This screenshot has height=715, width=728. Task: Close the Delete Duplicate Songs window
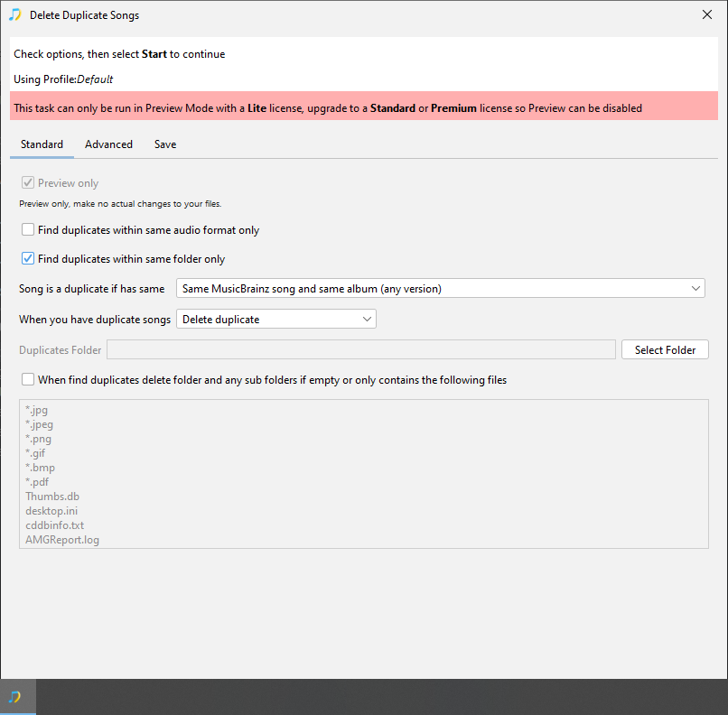click(x=706, y=15)
